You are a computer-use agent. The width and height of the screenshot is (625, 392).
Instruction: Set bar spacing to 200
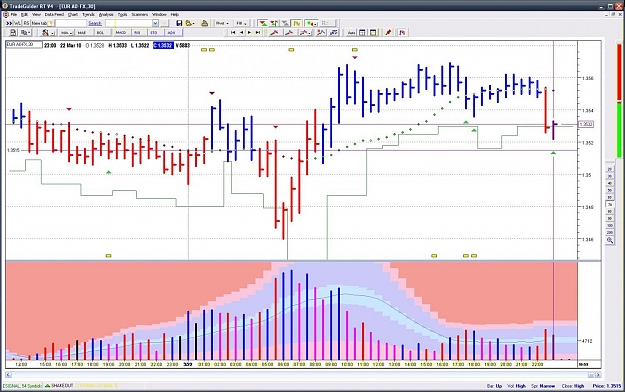[610, 232]
